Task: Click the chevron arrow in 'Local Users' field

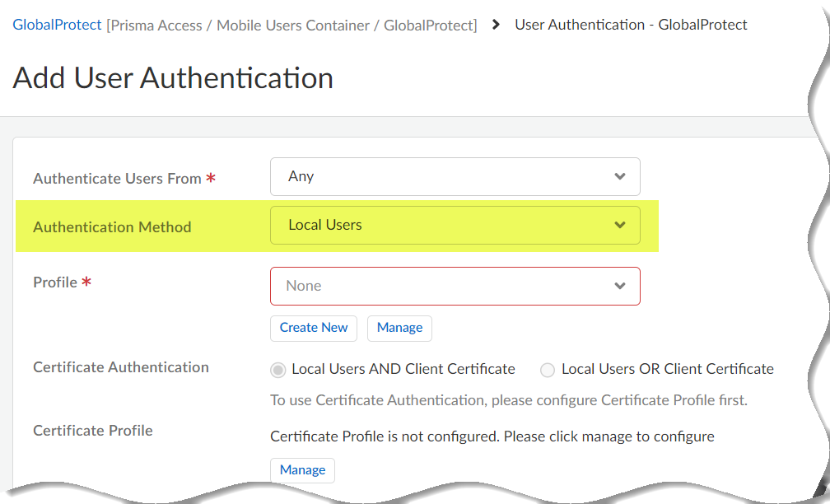Action: click(620, 226)
